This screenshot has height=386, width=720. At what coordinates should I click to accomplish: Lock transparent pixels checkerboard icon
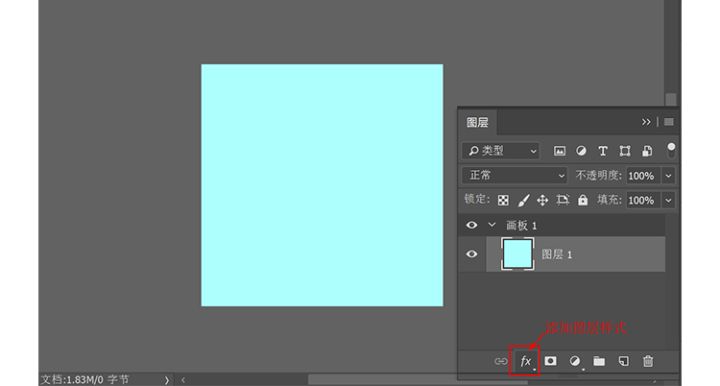pos(503,200)
